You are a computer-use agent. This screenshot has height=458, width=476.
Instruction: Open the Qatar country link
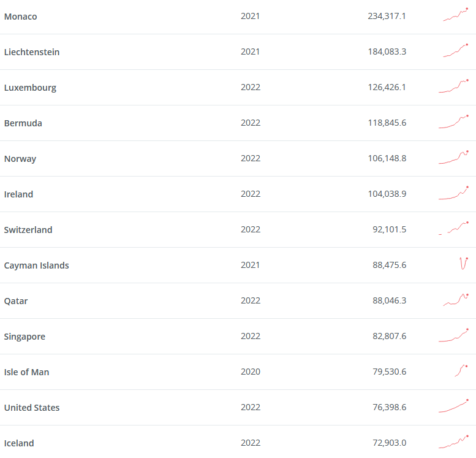click(x=16, y=301)
